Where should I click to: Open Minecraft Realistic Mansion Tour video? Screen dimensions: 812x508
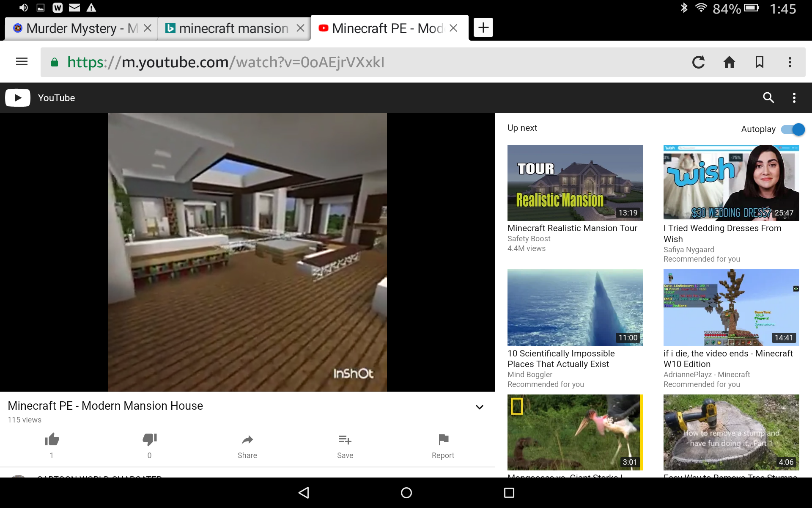[x=575, y=182]
